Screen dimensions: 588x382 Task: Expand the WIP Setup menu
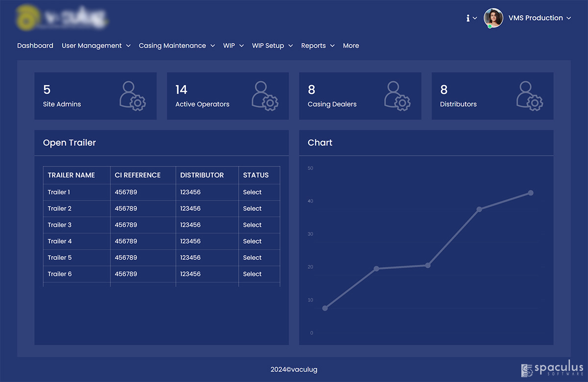pyautogui.click(x=272, y=46)
